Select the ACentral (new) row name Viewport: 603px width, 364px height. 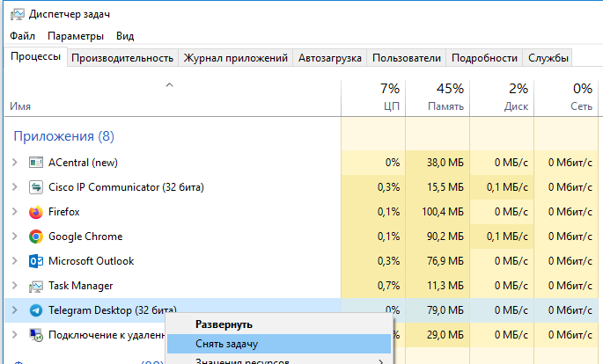click(83, 163)
